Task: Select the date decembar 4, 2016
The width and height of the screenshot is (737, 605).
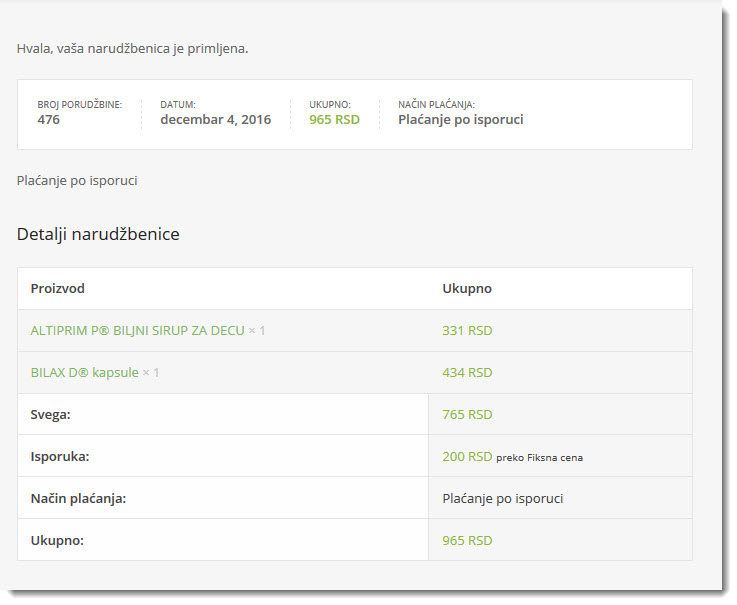Action: [216, 119]
